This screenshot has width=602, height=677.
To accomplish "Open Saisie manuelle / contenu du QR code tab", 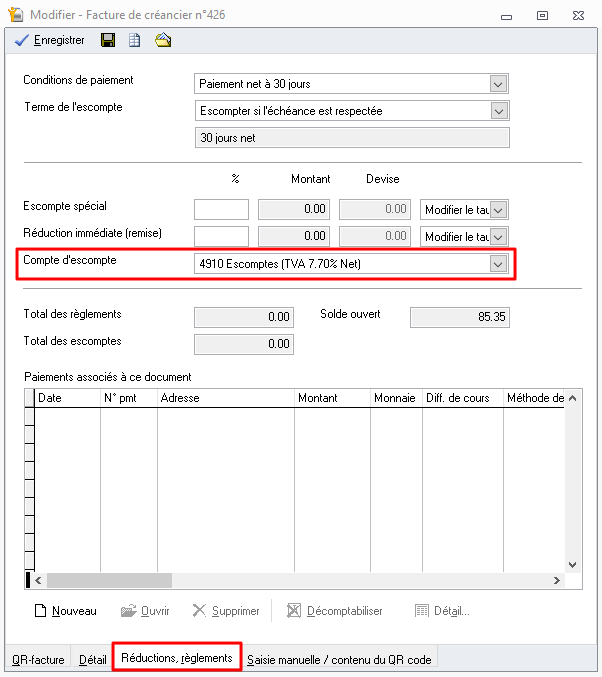I will pos(339,660).
